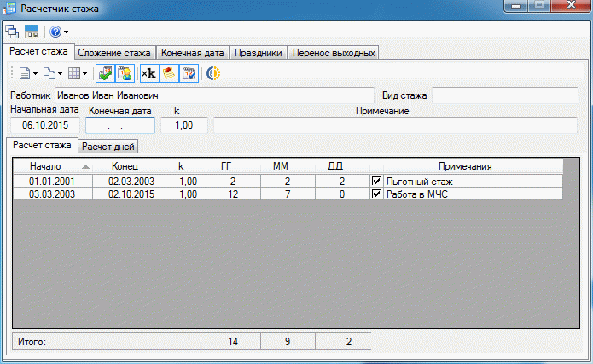Click the calendar with number toolbar icon
This screenshot has height=364, width=593.
189,74
